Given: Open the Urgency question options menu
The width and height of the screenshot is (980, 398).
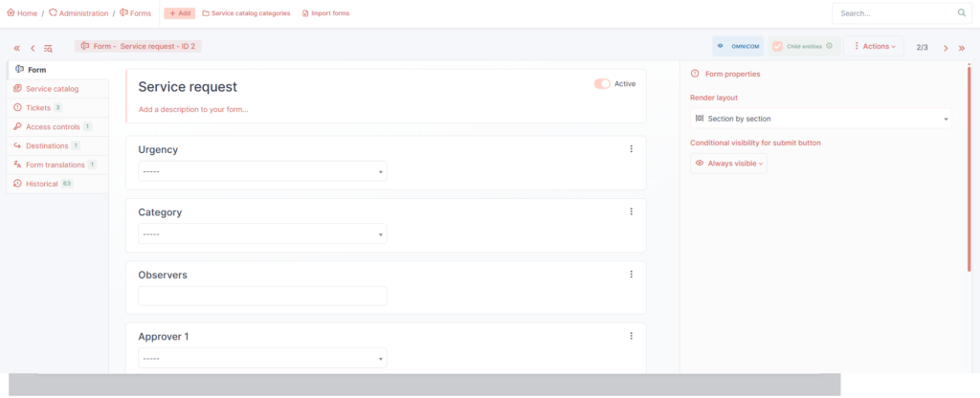Looking at the screenshot, I should [631, 149].
